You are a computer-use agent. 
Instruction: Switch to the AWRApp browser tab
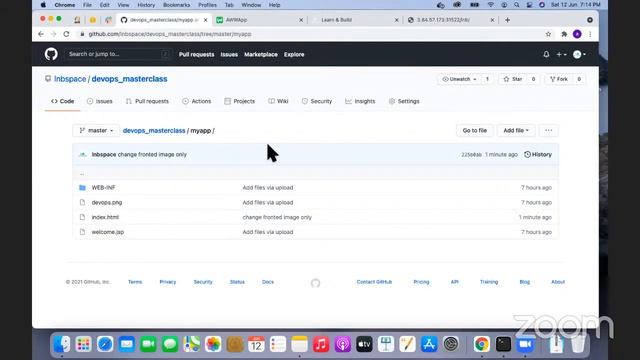[x=259, y=20]
